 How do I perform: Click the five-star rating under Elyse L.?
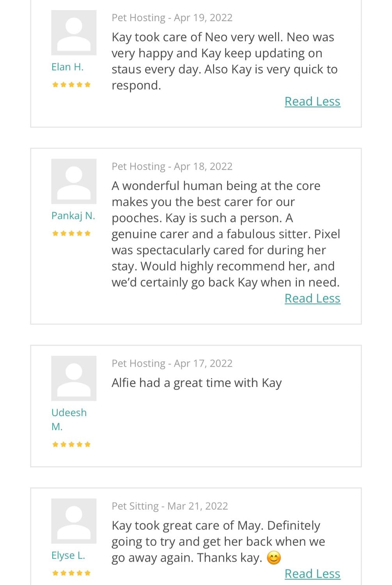(71, 573)
